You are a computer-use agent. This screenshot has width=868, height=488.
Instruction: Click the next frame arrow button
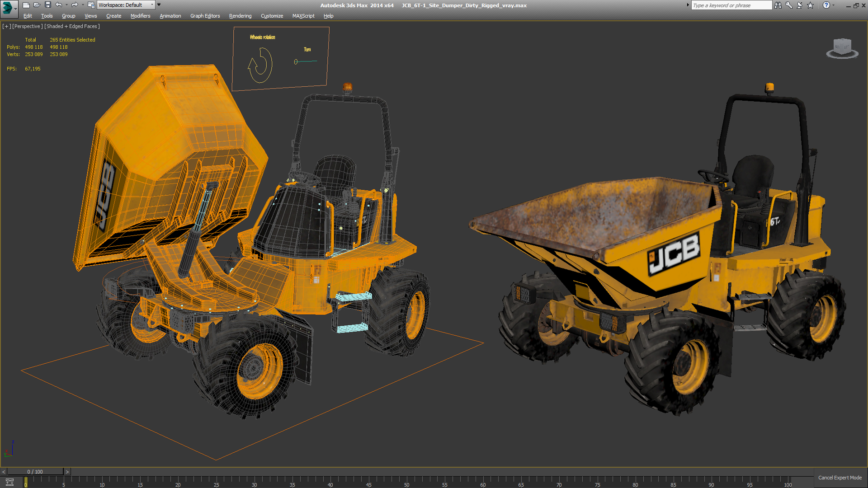click(67, 472)
